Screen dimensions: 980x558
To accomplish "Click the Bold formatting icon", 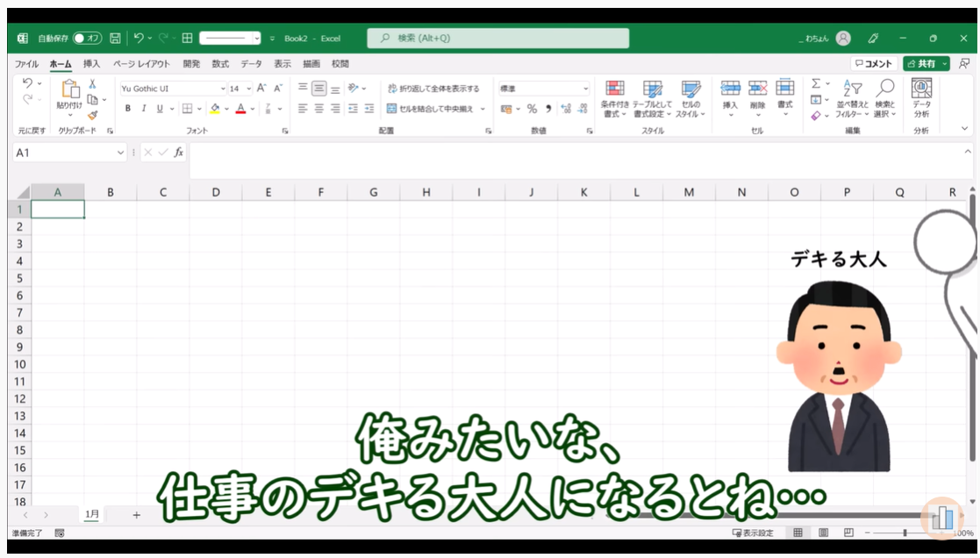I will coord(128,109).
